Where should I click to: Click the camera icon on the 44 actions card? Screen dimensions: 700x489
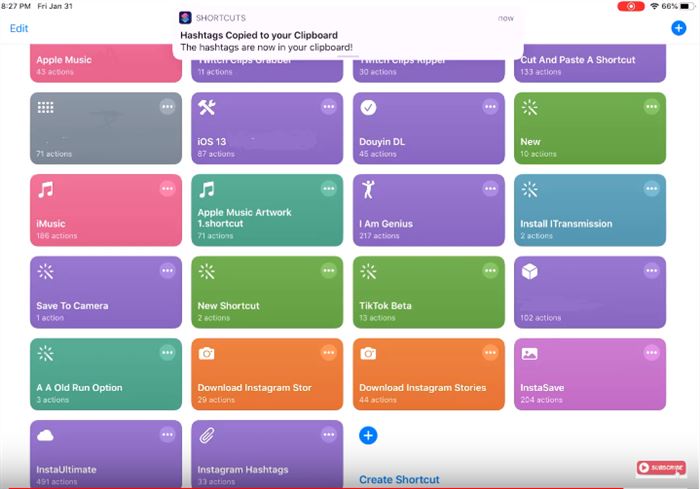[x=368, y=354]
